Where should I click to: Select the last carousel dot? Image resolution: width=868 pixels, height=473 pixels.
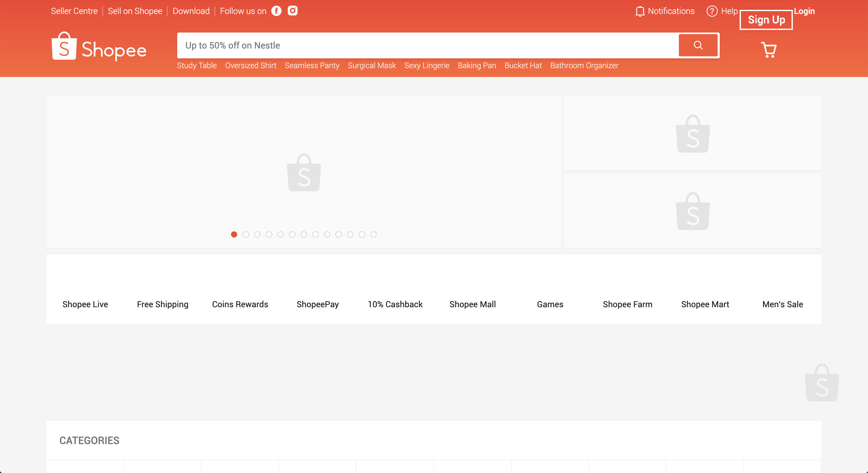pos(373,235)
